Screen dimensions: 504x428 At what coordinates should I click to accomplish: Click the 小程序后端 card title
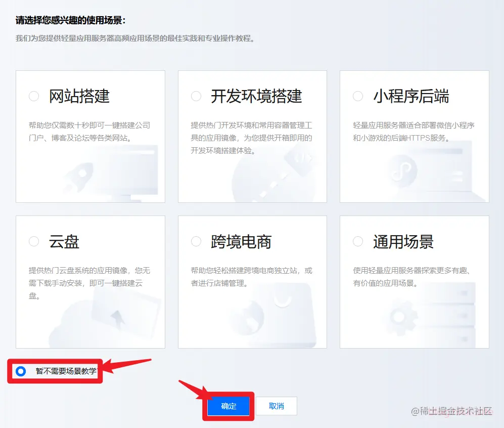click(411, 96)
